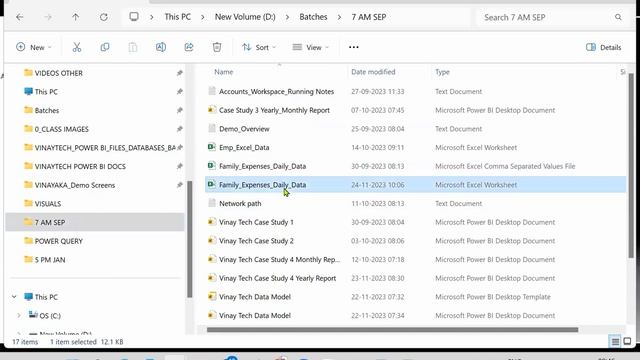Sort by the Date modified column header

pyautogui.click(x=373, y=72)
